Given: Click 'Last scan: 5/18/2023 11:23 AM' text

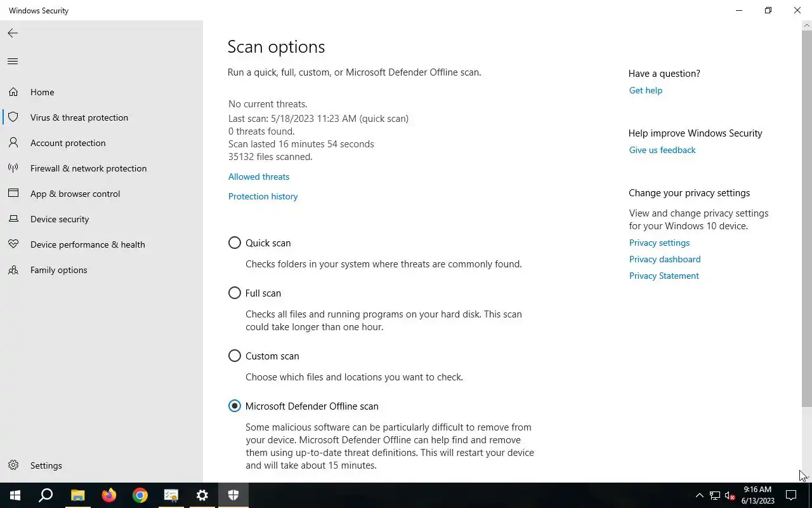Looking at the screenshot, I should 292,118.
